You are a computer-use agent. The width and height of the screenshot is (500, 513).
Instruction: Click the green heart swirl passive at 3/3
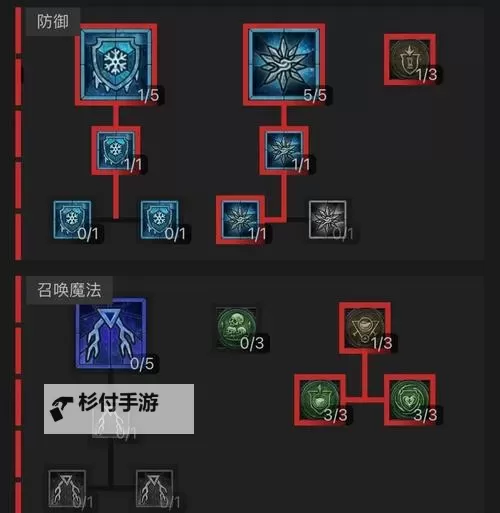click(x=410, y=400)
